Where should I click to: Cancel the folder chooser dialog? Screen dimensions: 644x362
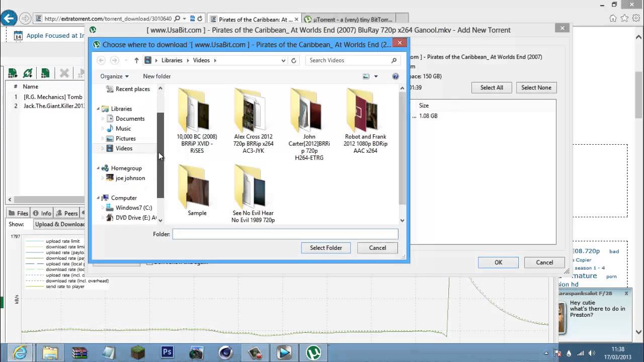(x=377, y=248)
